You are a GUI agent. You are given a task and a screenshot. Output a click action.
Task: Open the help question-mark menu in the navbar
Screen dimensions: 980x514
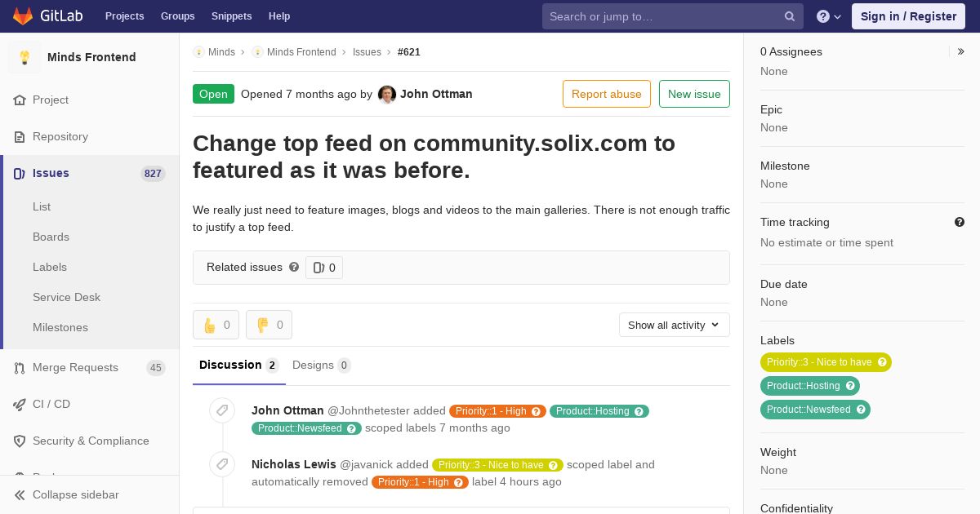tap(829, 16)
